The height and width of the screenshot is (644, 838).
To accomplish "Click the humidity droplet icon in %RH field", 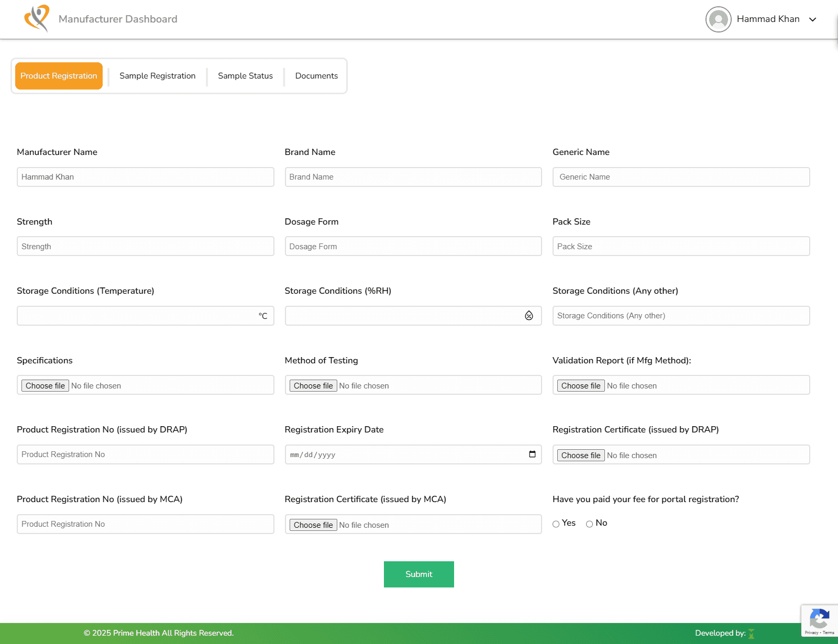I will 529,316.
